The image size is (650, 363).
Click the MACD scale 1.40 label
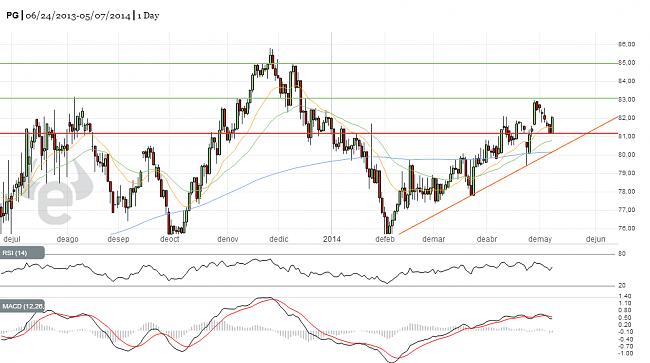click(x=625, y=296)
